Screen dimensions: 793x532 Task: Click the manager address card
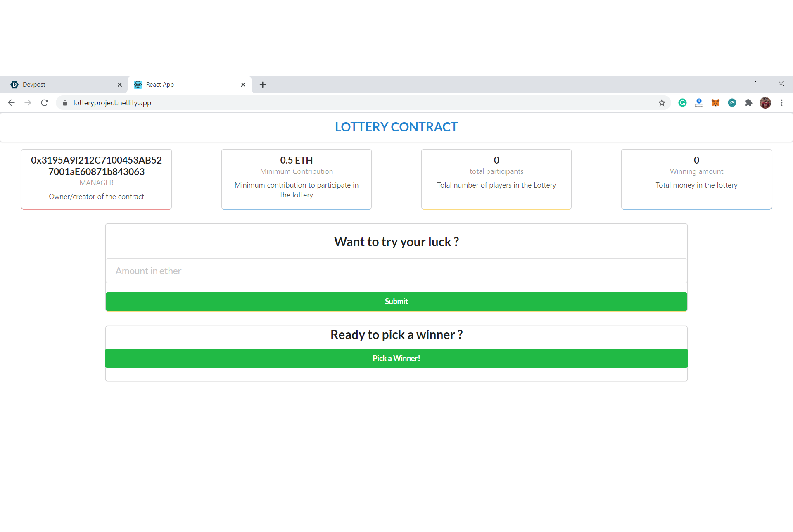point(96,179)
